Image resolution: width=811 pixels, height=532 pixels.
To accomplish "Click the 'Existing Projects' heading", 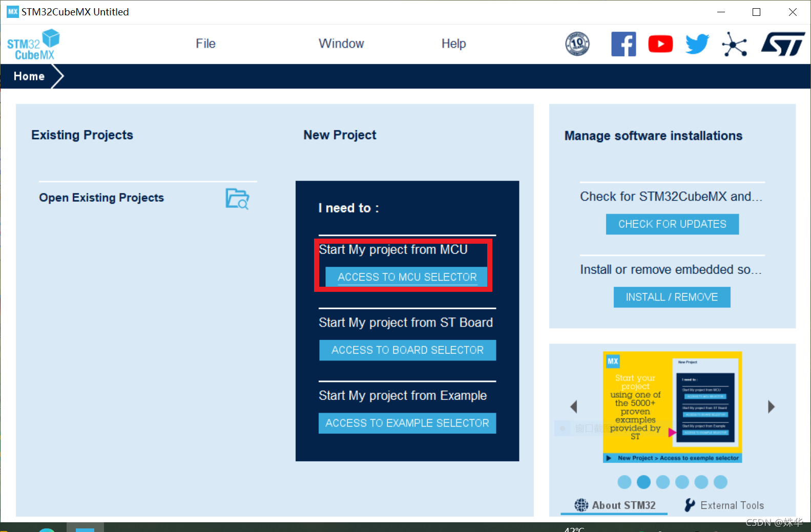I will [82, 135].
